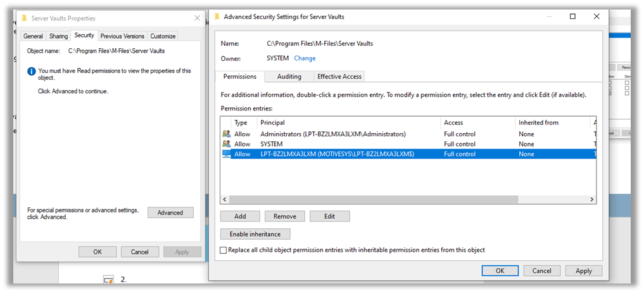The width and height of the screenshot is (644, 293).
Task: Click the Administrators group icon in permission entries
Action: tap(226, 134)
